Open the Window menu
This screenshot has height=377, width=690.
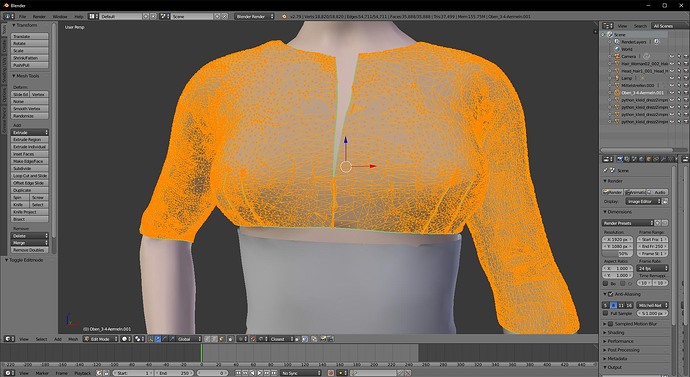tap(60, 16)
